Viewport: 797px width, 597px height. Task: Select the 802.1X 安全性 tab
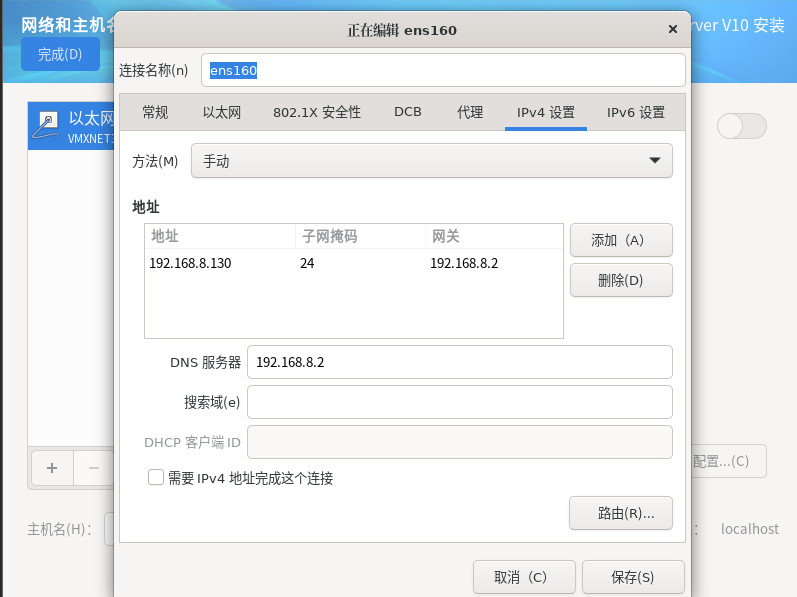(317, 112)
